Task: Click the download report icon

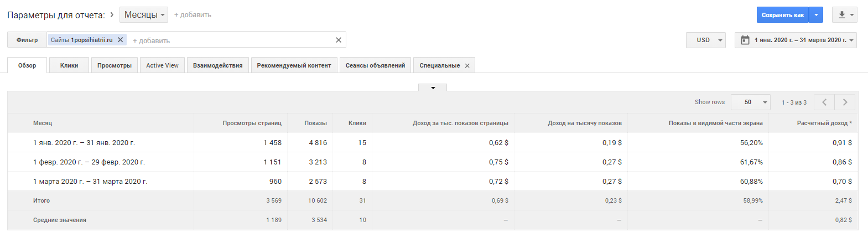Action: 841,15
